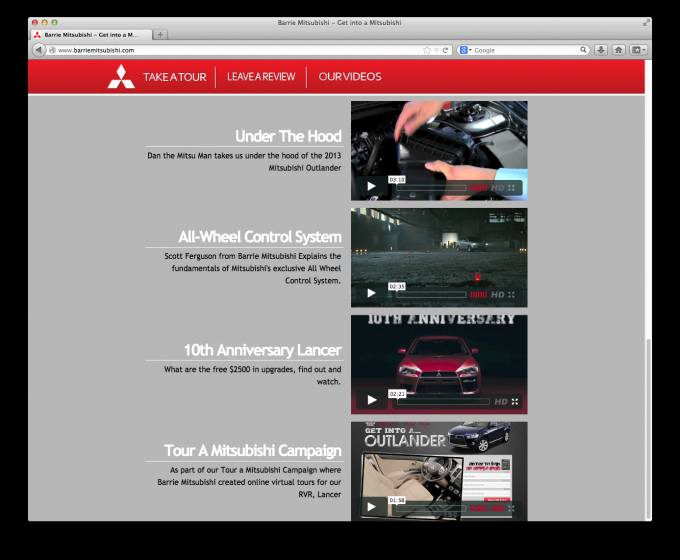
Task: Click the Mitsubishi logo in the red header
Action: point(121,77)
